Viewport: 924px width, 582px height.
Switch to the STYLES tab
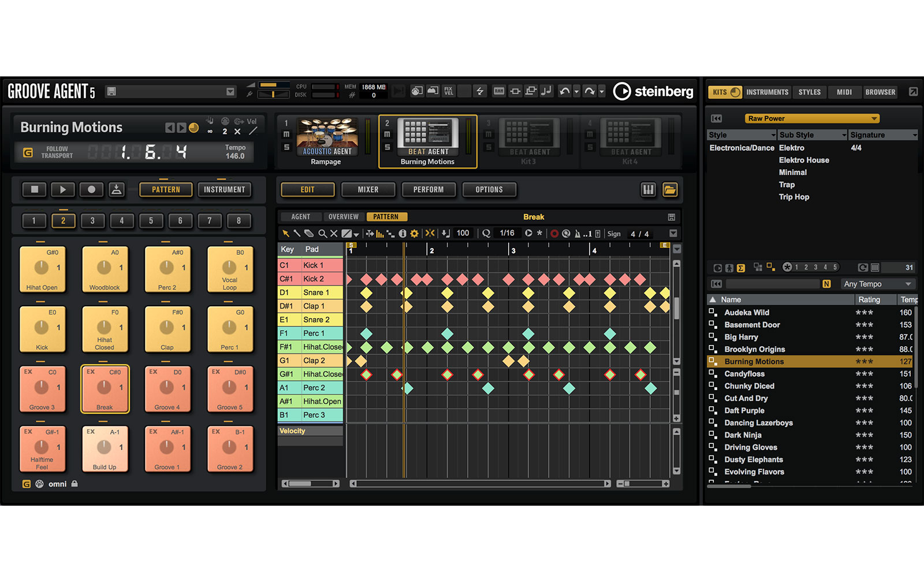click(x=809, y=92)
